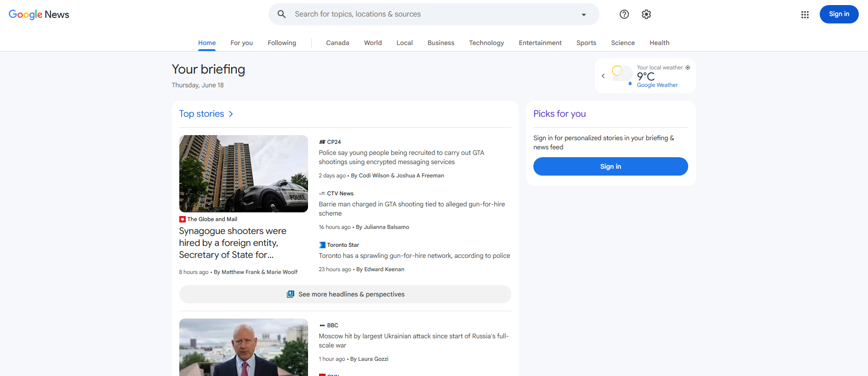
Task: Click the local weather location target icon
Action: 688,68
